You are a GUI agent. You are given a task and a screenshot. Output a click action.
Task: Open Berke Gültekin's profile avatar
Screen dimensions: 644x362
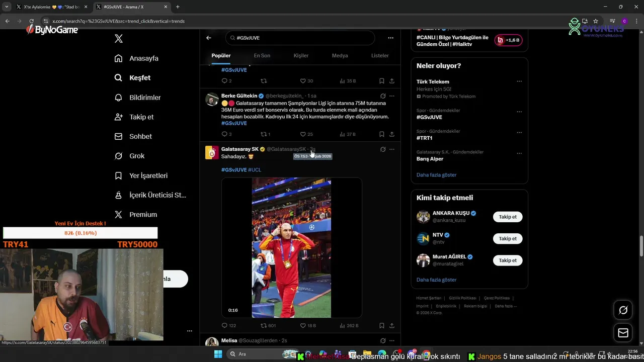coord(212,99)
